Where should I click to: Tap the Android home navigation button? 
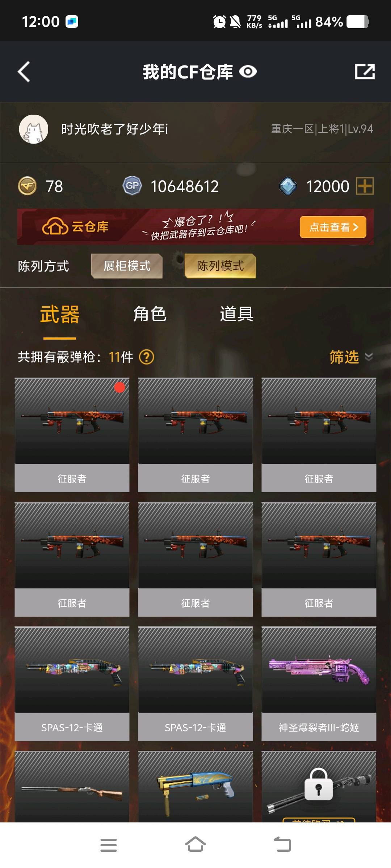point(195,845)
